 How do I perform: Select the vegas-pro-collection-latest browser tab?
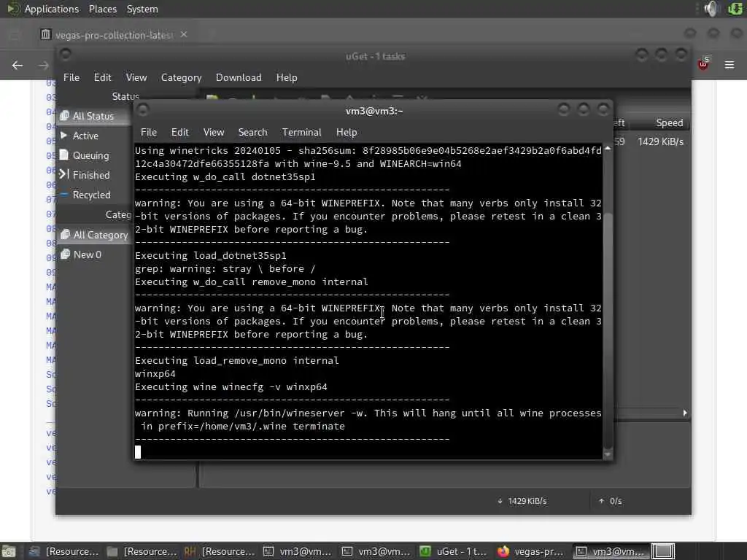[x=113, y=35]
